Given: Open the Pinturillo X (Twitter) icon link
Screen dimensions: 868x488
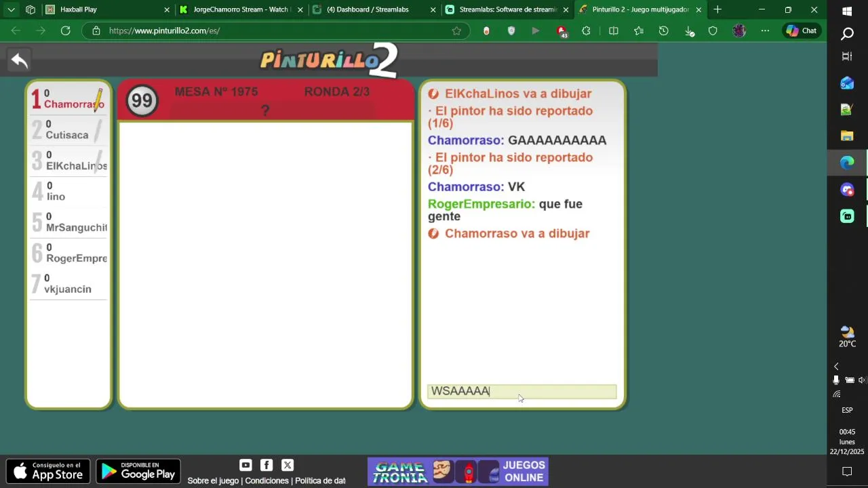Looking at the screenshot, I should (288, 465).
